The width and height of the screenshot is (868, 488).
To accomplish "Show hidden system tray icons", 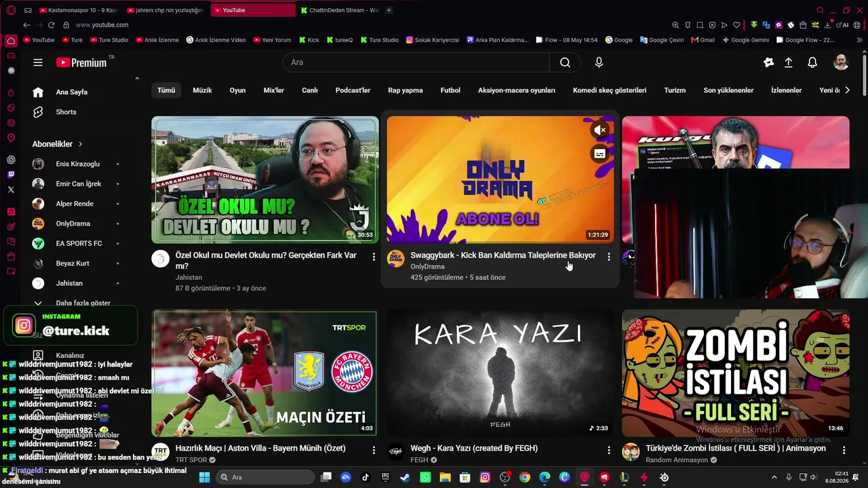I will (774, 477).
